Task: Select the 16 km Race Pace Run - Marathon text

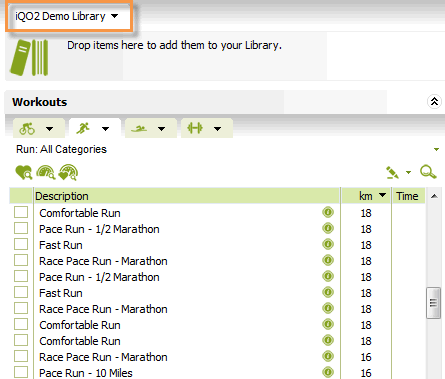Action: point(103,357)
